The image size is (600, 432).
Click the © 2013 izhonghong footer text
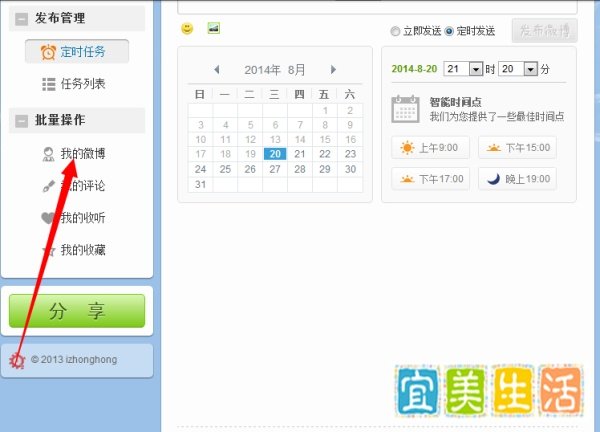tap(74, 360)
